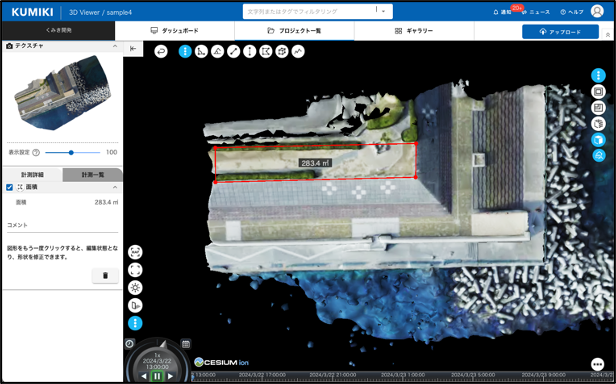The height and width of the screenshot is (384, 616).
Task: Activate the vertical height measurement tool
Action: tap(249, 51)
